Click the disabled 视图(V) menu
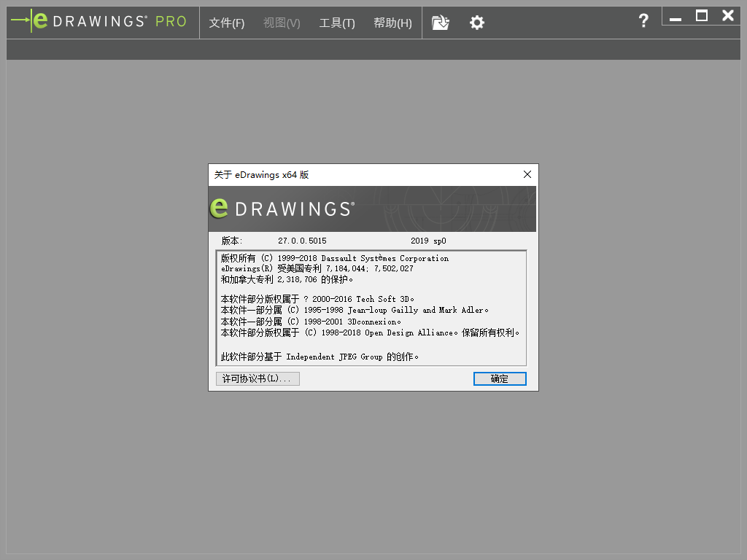This screenshot has width=747, height=560. click(282, 23)
